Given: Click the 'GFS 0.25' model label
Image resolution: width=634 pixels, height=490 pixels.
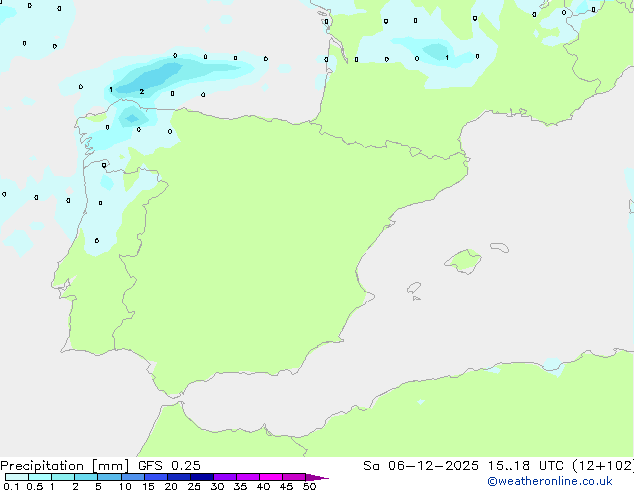Looking at the screenshot, I should 169,466.
